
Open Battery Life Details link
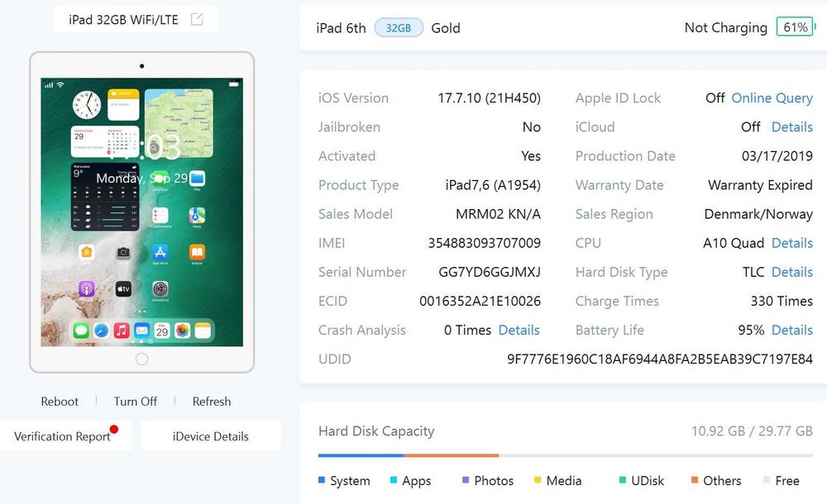point(792,330)
